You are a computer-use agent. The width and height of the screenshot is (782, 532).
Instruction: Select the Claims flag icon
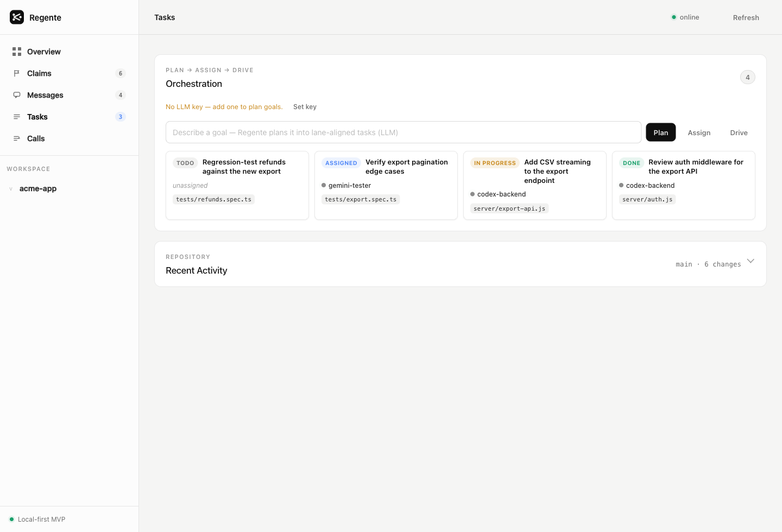click(17, 73)
